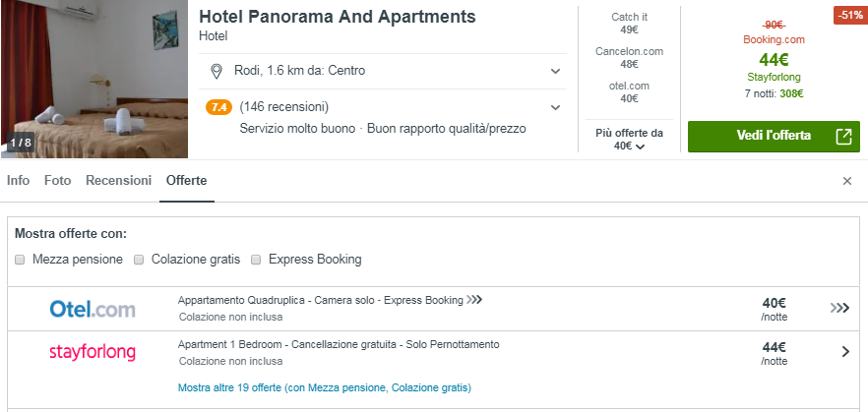Image resolution: width=868 pixels, height=412 pixels.
Task: Click the location pin icon next to Rodi
Action: point(217,72)
